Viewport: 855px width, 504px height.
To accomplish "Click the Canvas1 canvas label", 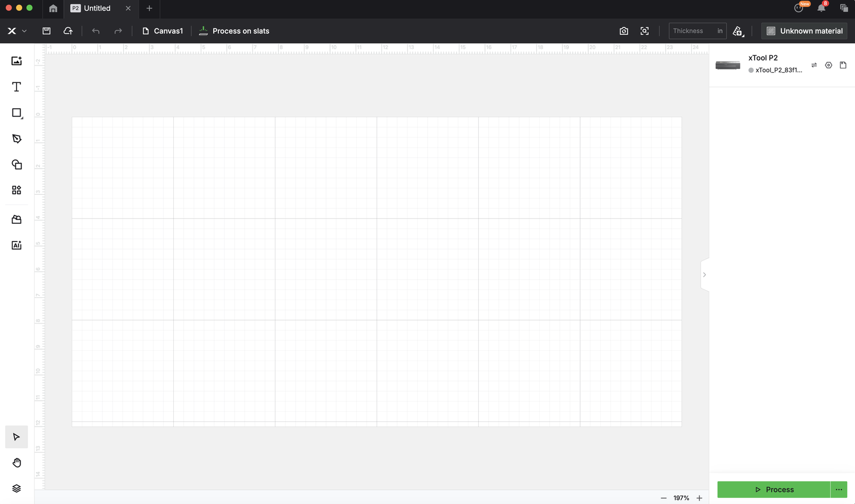I will [162, 31].
